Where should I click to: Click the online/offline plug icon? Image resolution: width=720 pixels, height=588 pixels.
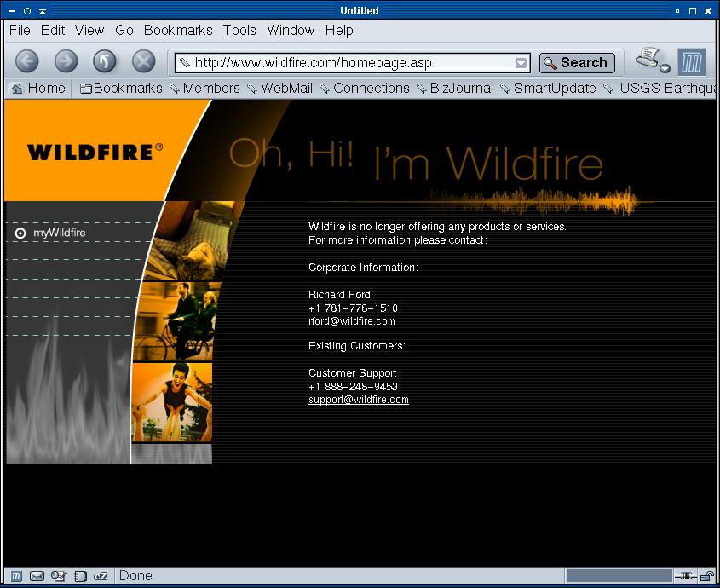tap(685, 575)
